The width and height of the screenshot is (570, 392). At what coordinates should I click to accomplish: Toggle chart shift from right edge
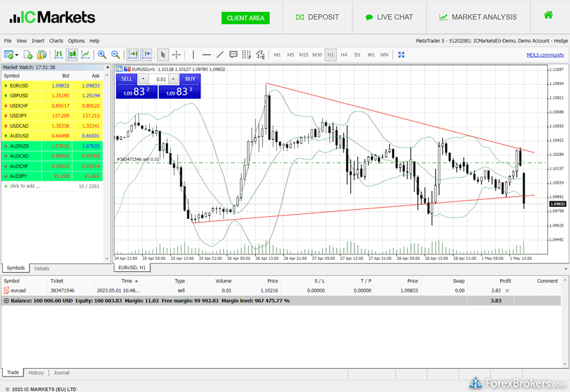(x=146, y=54)
